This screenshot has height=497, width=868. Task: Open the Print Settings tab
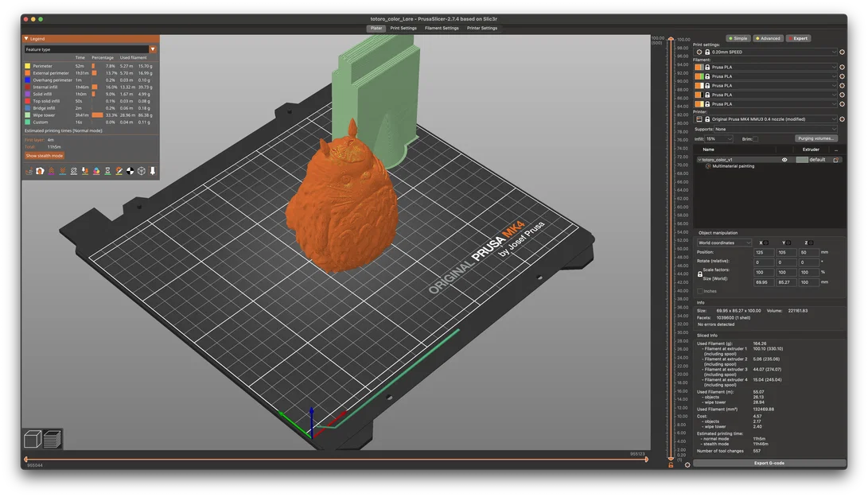point(403,28)
